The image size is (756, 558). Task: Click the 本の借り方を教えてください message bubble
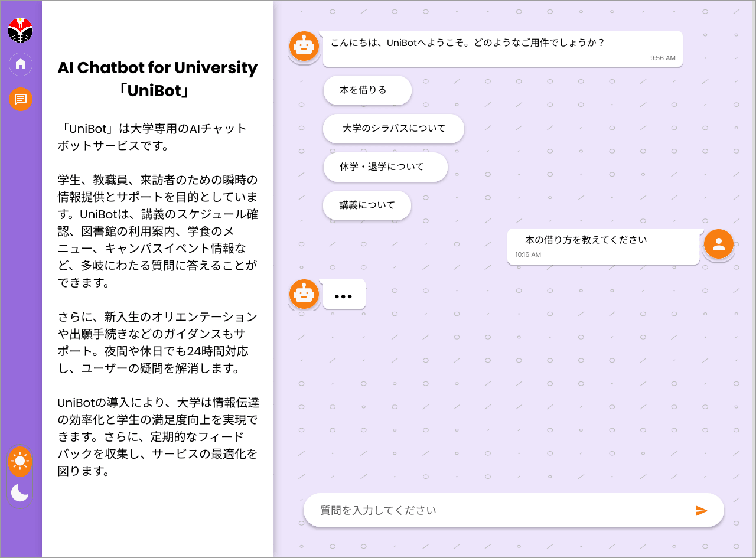tap(602, 247)
